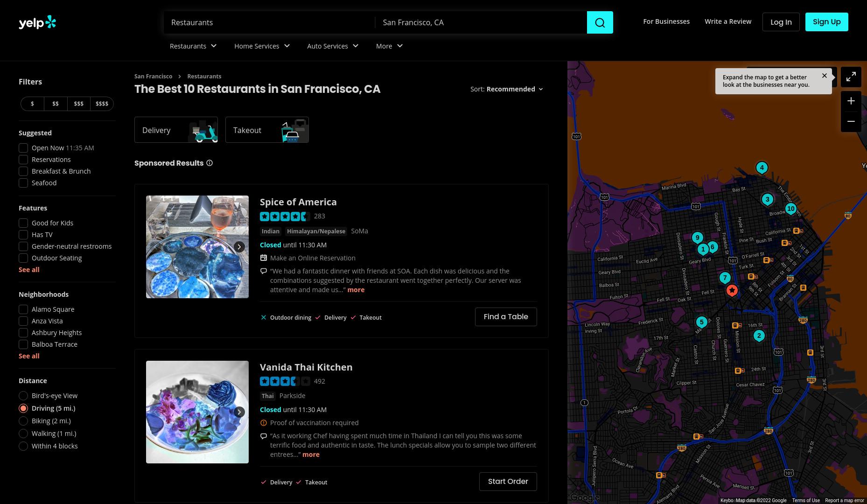
Task: Select $ price filter
Action: click(32, 104)
